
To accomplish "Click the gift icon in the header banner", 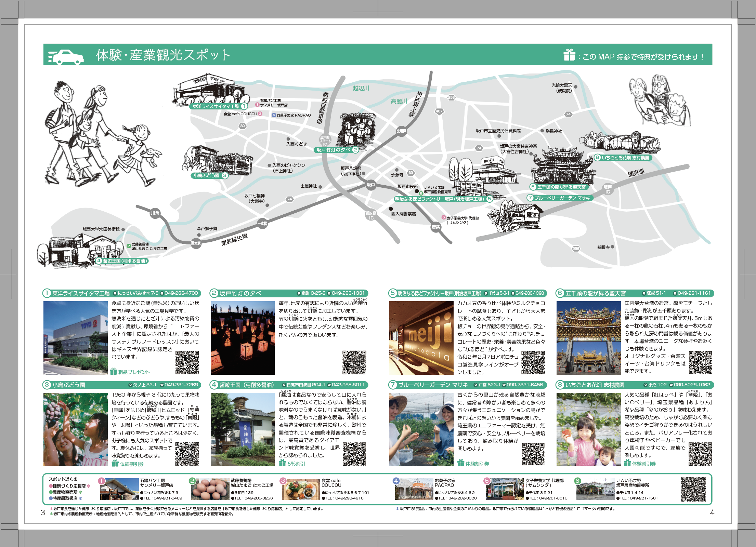I will click(569, 55).
